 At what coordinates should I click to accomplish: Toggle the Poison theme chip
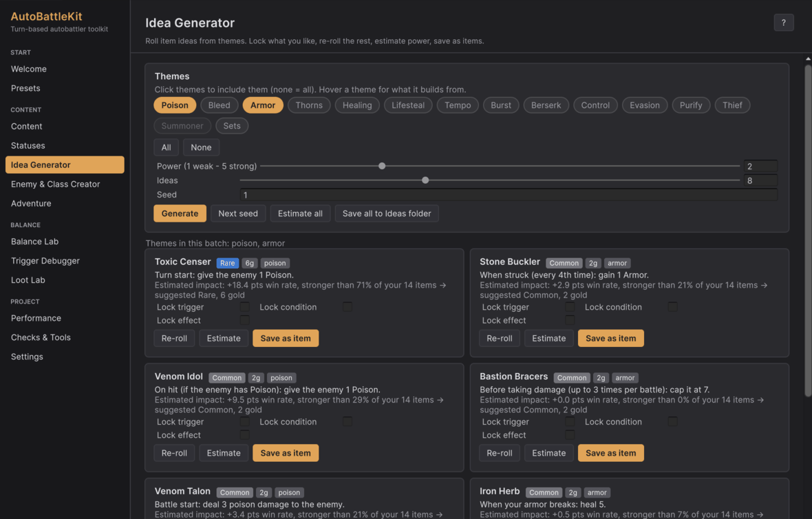(x=175, y=105)
